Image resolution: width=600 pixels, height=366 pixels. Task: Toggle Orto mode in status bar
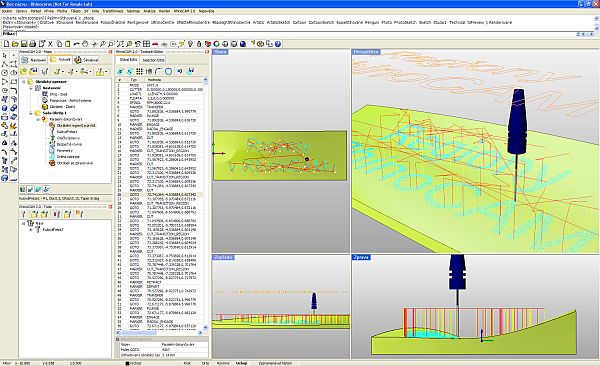(x=205, y=363)
